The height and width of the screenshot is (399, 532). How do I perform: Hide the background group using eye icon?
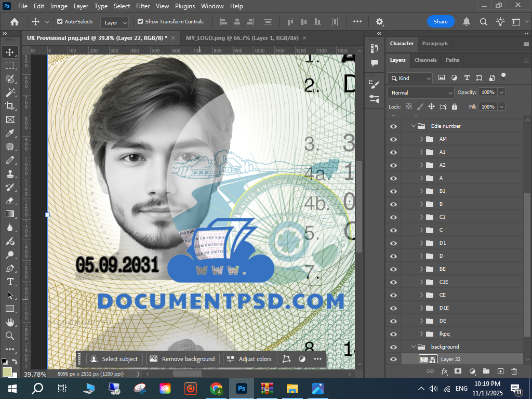pyautogui.click(x=393, y=347)
